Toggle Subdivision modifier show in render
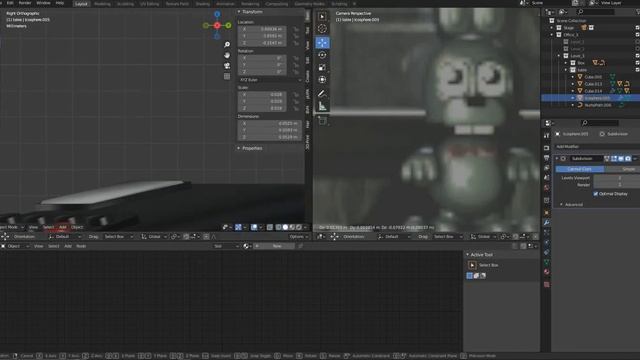Viewport: 640px width, 360px height. pos(628,158)
